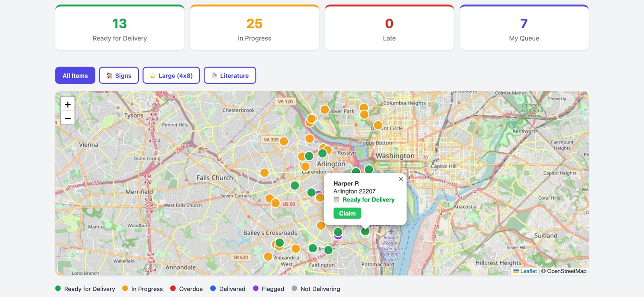
Task: Select green marker nearest the Rosslyn label
Action: tap(322, 154)
